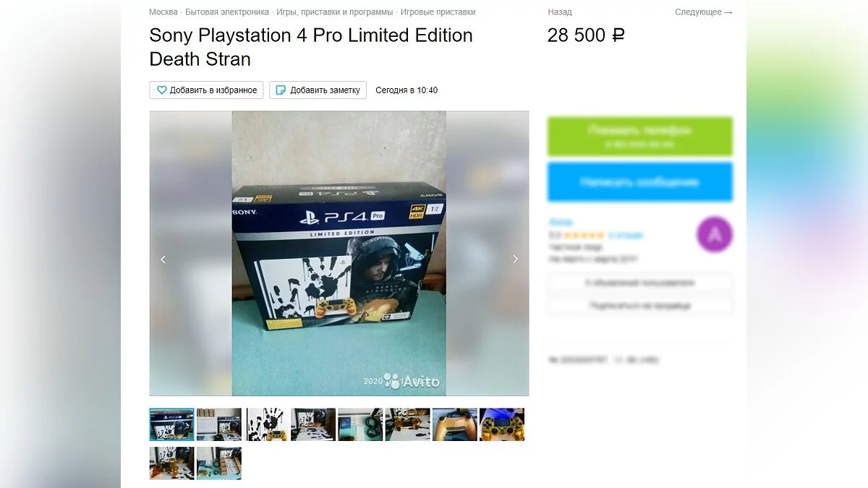Open the Игровые приставки breadcrumb
The image size is (868, 488).
pos(438,12)
